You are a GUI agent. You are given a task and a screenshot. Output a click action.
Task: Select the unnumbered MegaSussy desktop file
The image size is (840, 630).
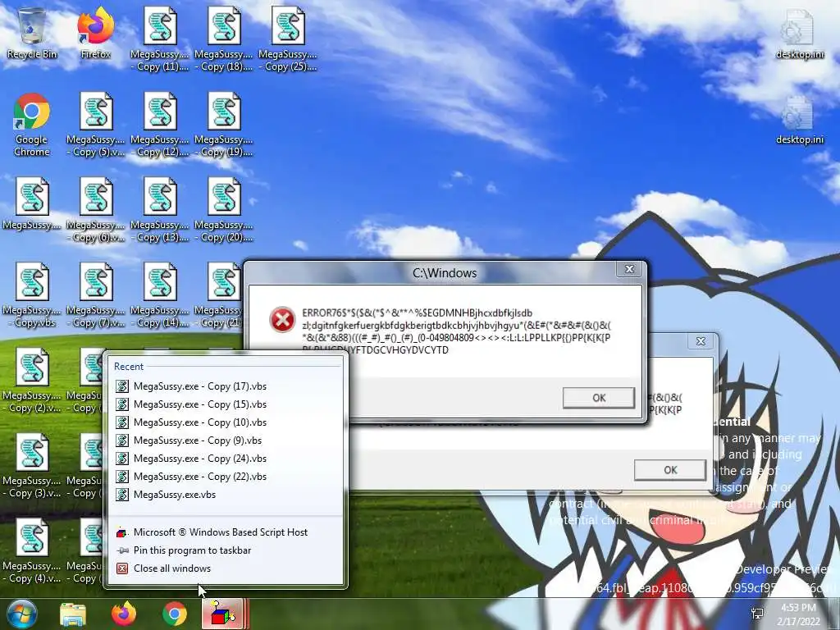click(32, 203)
